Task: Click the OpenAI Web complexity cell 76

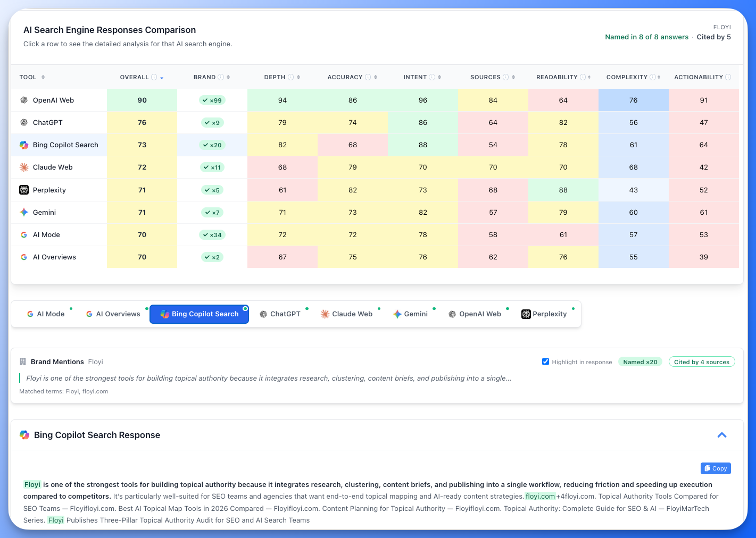Action: coord(634,100)
